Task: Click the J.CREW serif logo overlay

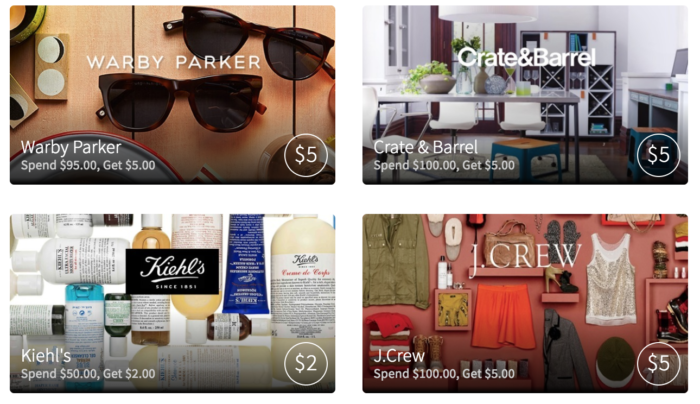Action: click(x=525, y=257)
